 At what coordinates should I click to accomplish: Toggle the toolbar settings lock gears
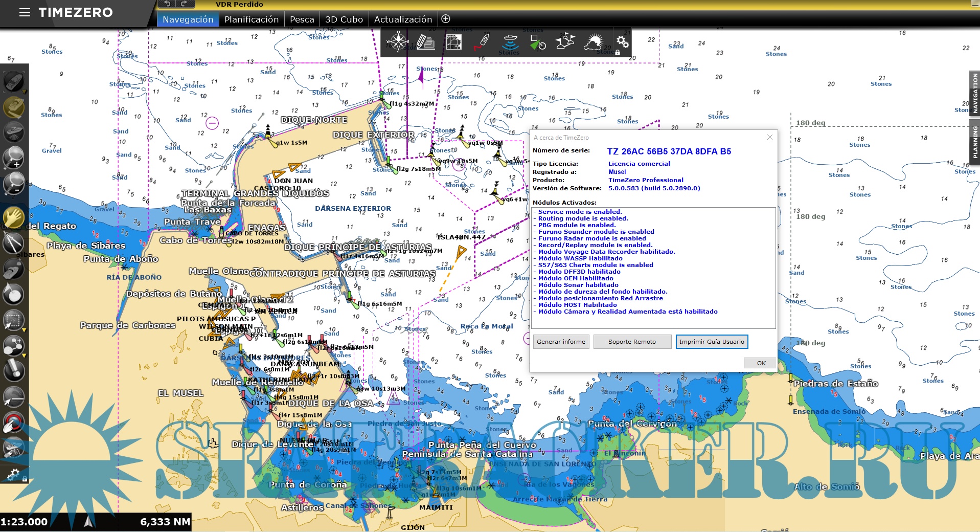coord(622,42)
